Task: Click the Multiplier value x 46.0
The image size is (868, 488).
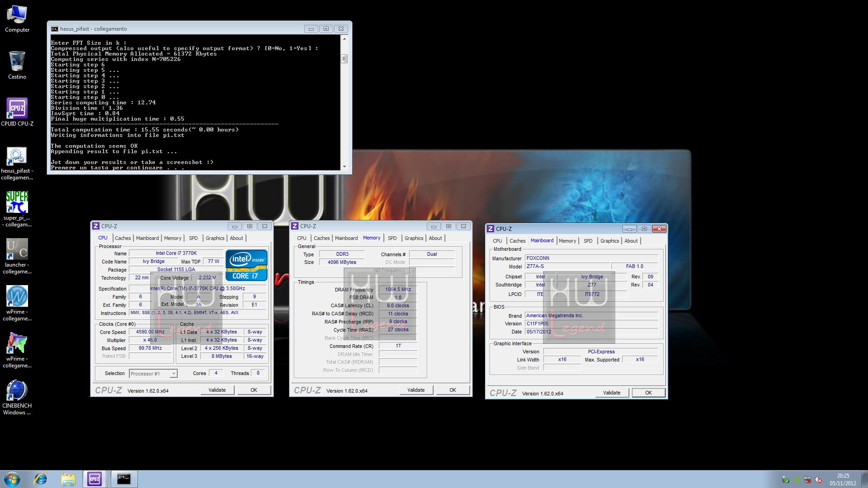Action: click(x=150, y=340)
